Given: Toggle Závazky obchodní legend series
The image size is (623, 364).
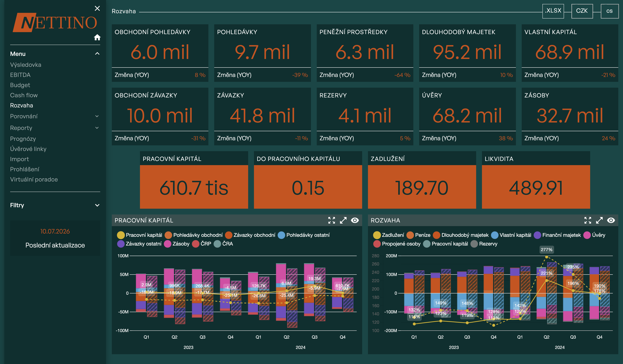Looking at the screenshot, I should click(x=250, y=235).
